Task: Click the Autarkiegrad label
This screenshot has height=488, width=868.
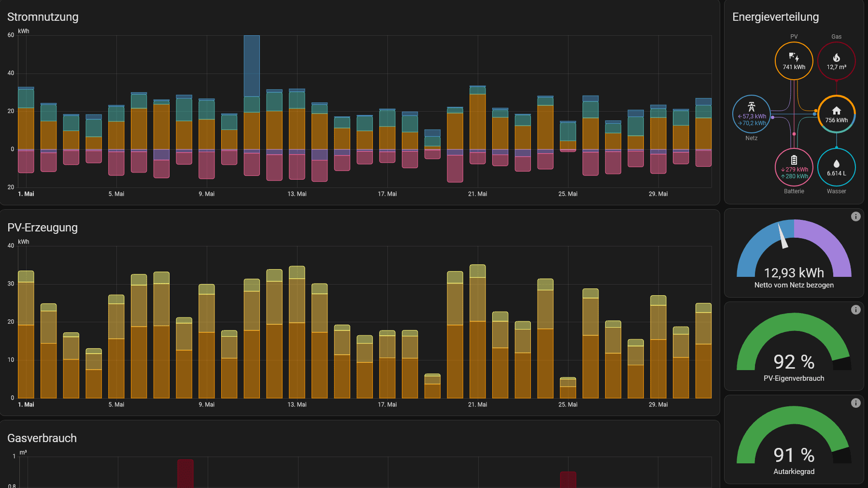Action: point(794,472)
